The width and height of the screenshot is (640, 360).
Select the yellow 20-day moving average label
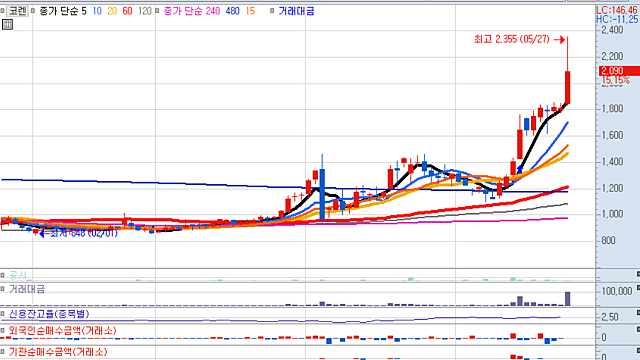[112, 11]
